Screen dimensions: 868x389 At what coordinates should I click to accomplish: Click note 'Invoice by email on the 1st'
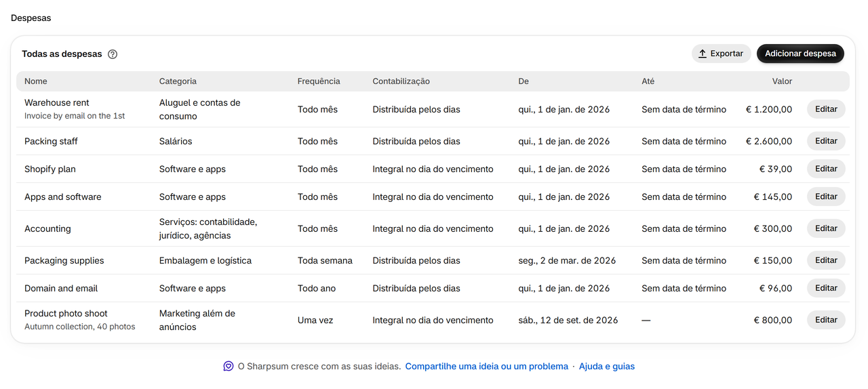tap(75, 116)
